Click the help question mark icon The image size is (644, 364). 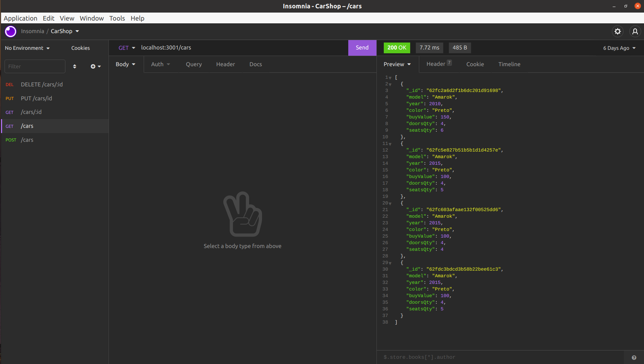coord(634,357)
